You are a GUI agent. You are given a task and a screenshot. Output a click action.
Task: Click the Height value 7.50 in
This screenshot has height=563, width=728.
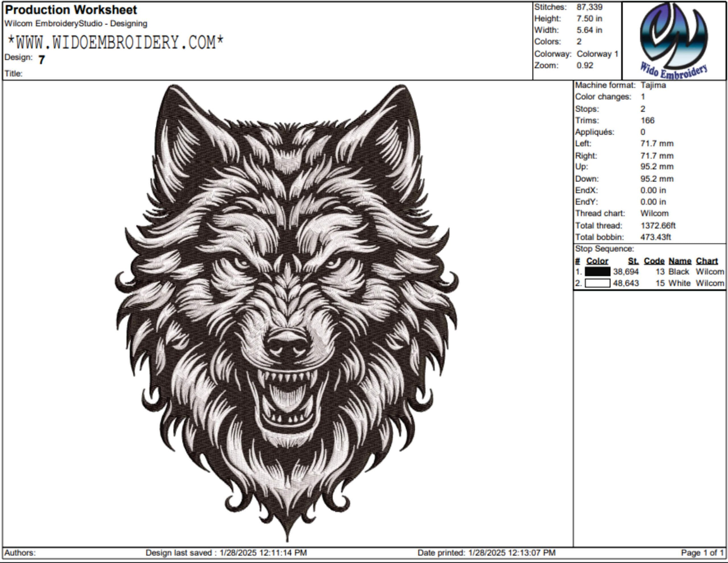click(x=589, y=19)
